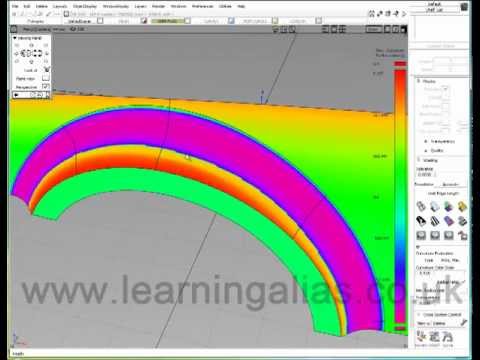Click the diagonal arrows icon in top right toolbar

pos(380,14)
